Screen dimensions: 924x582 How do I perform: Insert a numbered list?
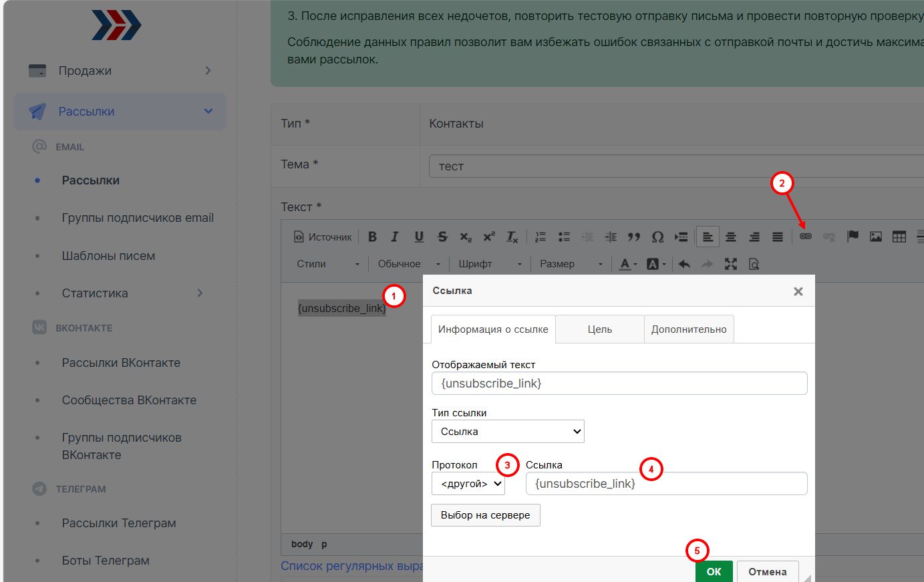click(x=541, y=237)
